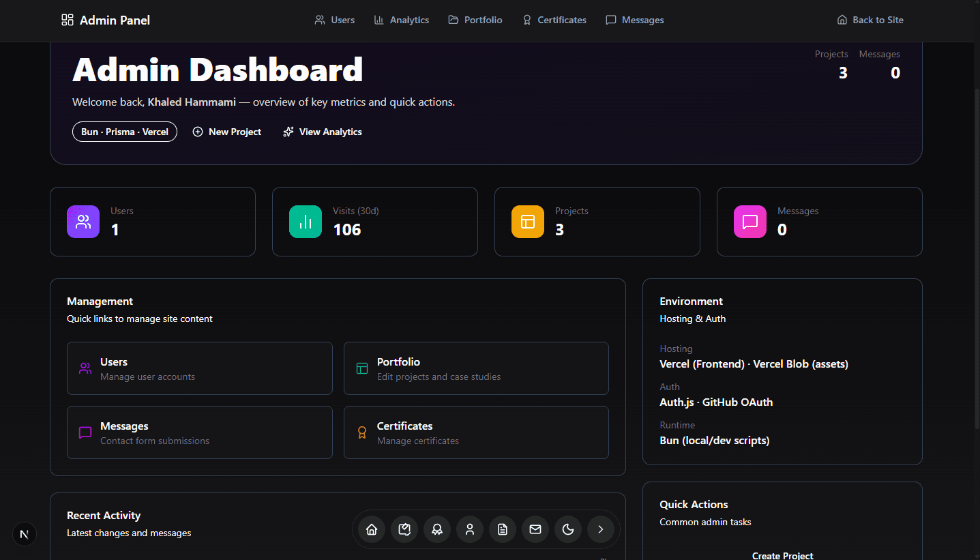Screen dimensions: 980x560
Task: Toggle dark mode with the moon icon
Action: point(568,529)
